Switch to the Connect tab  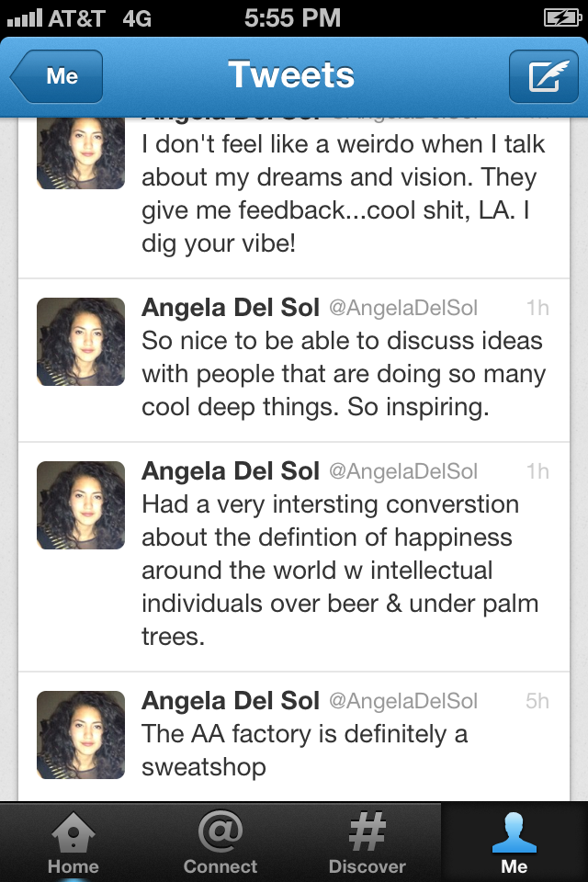coord(220,842)
